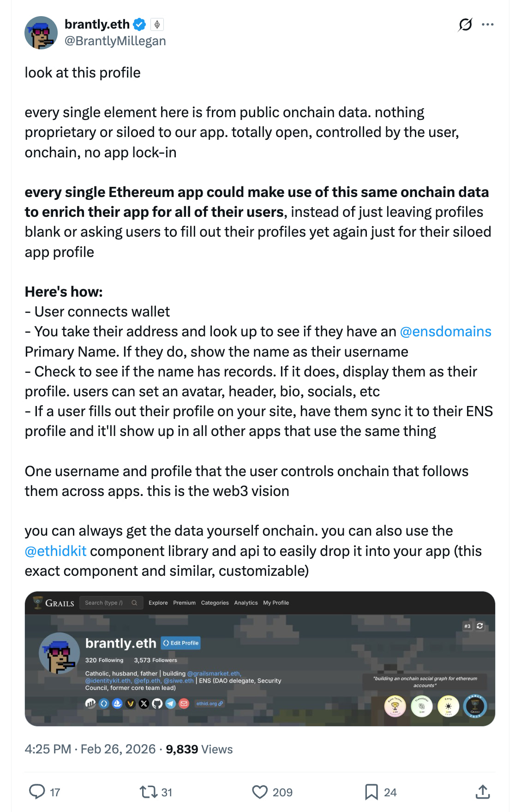Click the Grok slash icon in tweet header
The height and width of the screenshot is (812, 515).
(465, 24)
